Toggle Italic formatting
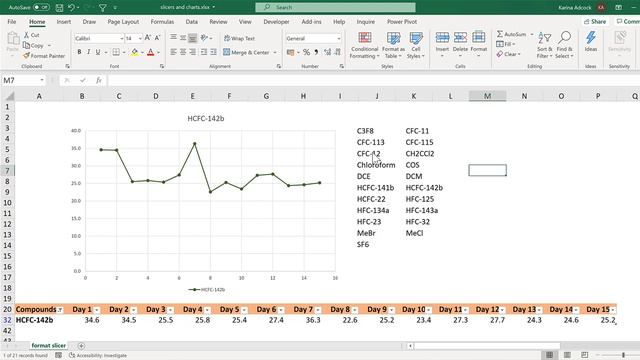The width and height of the screenshot is (640, 360). tap(88, 52)
